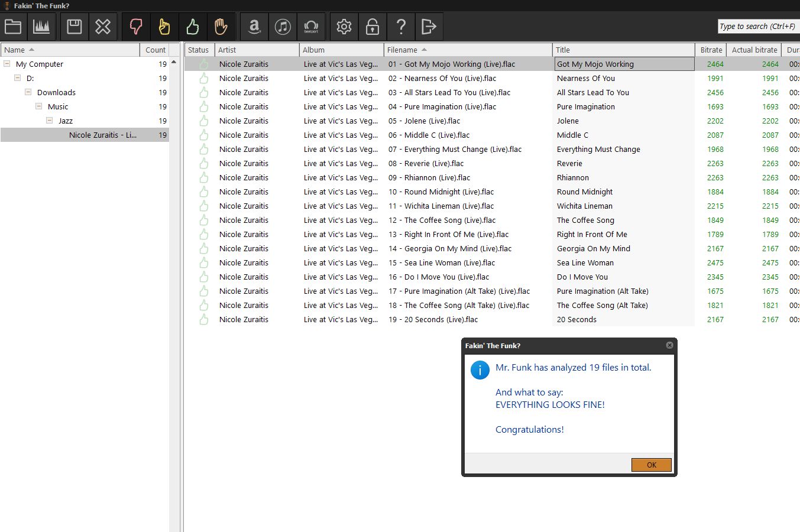Click the Beatport headphones icon

coord(311,27)
